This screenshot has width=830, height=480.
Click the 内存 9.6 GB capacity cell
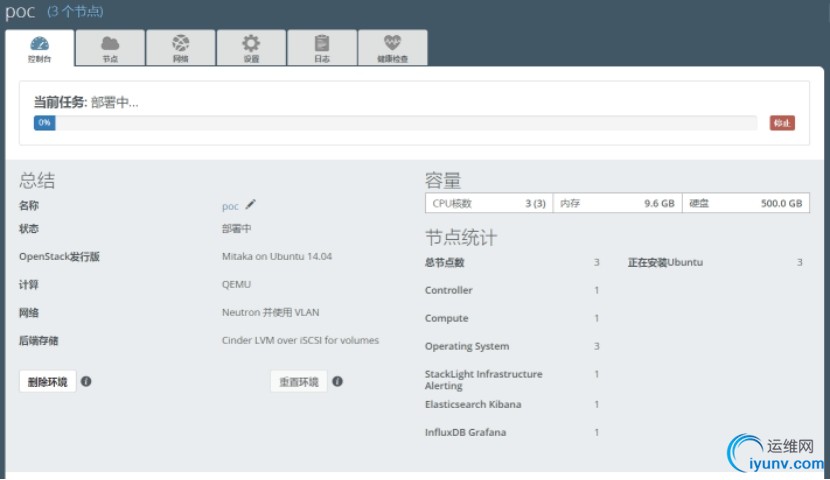coord(617,203)
